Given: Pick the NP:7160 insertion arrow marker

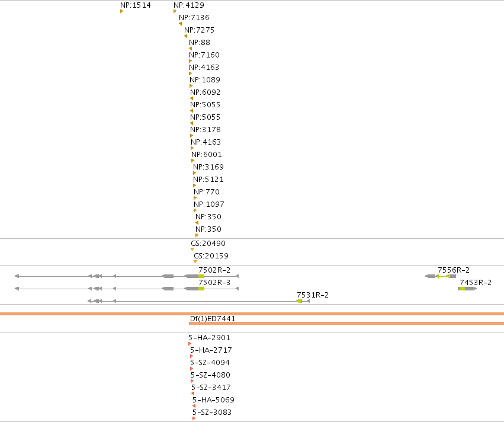Looking at the screenshot, I should (x=190, y=61).
